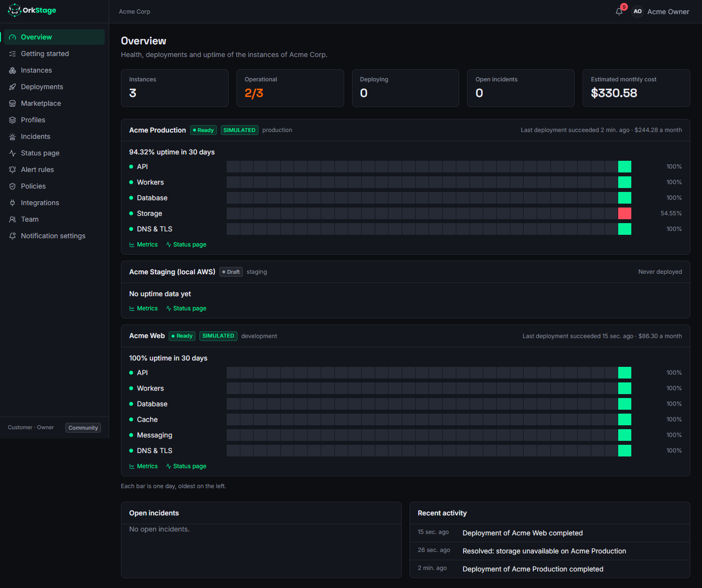Open the Marketplace page
The image size is (702, 588).
(54, 103)
